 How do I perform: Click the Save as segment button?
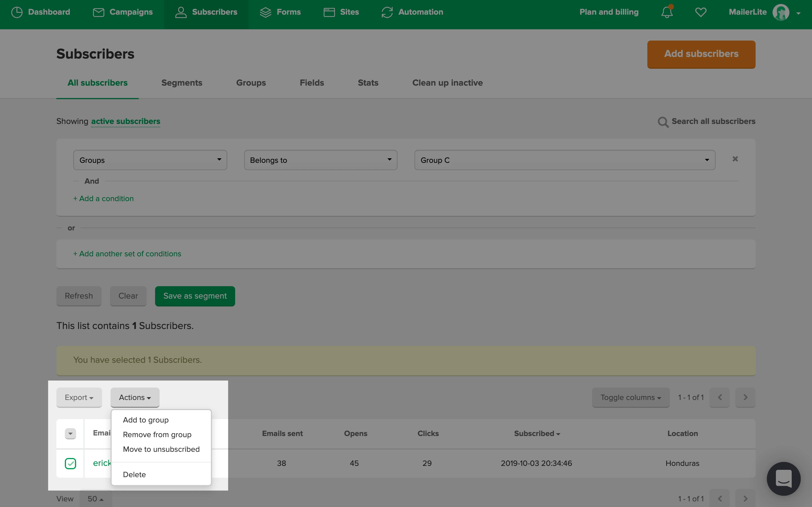(x=195, y=296)
